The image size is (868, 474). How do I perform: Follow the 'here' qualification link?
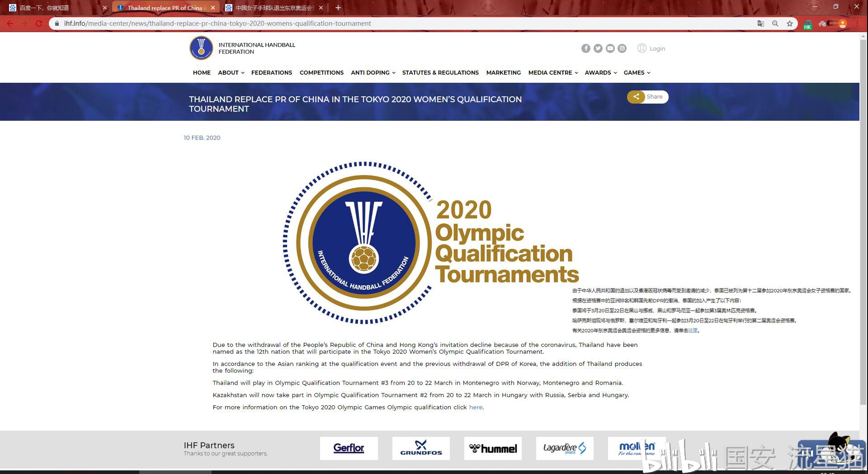click(476, 407)
